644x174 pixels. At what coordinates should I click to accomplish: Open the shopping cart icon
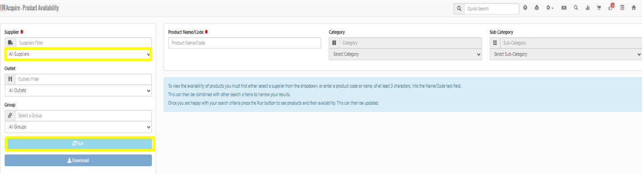599,8
